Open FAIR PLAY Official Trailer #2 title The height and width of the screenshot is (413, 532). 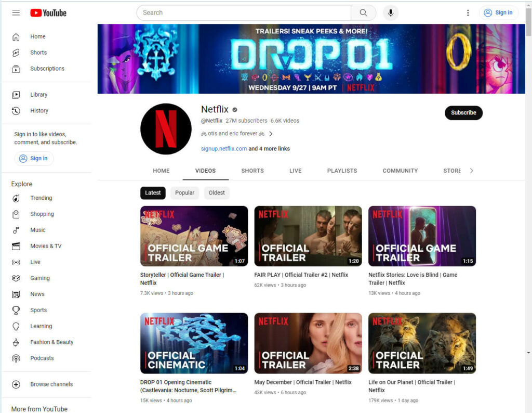click(x=301, y=275)
